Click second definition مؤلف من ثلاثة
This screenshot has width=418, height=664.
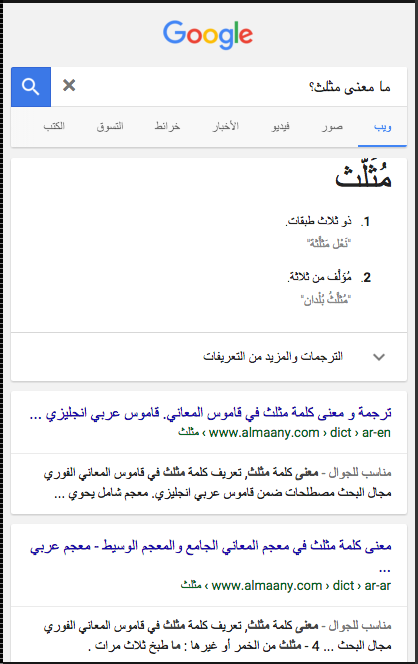320,277
